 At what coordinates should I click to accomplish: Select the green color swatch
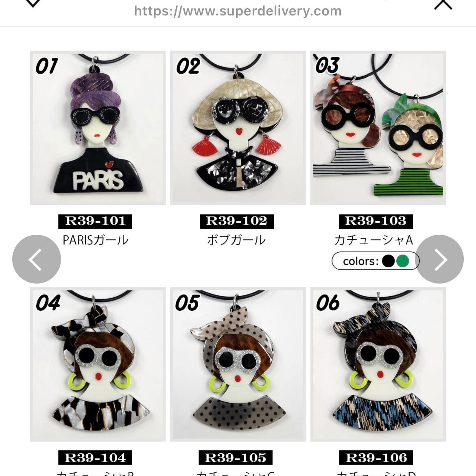(x=403, y=261)
